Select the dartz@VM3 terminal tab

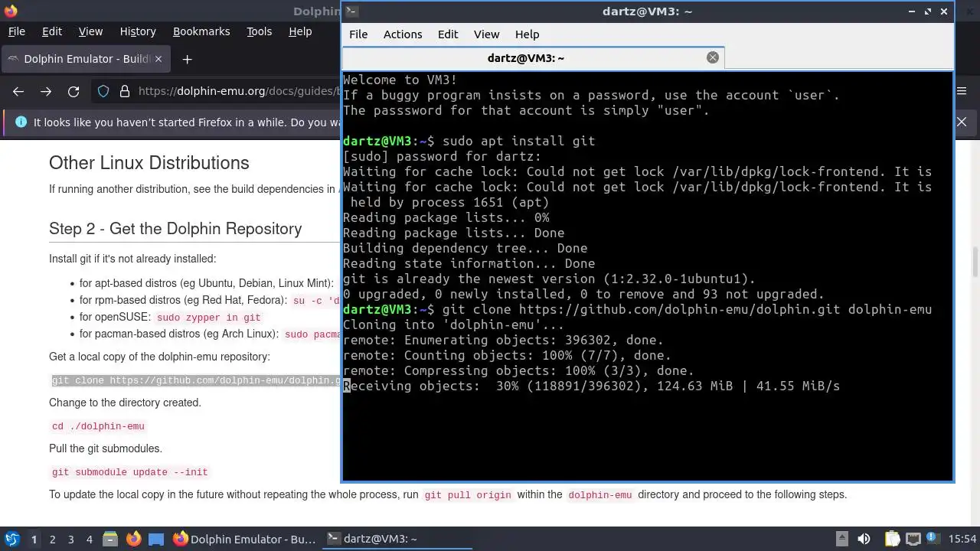click(533, 58)
